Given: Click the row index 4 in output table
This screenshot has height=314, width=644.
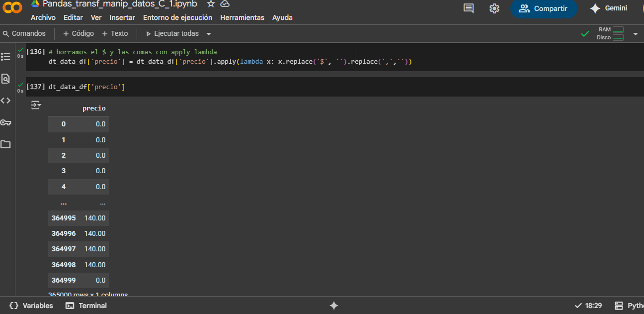Looking at the screenshot, I should click(63, 187).
